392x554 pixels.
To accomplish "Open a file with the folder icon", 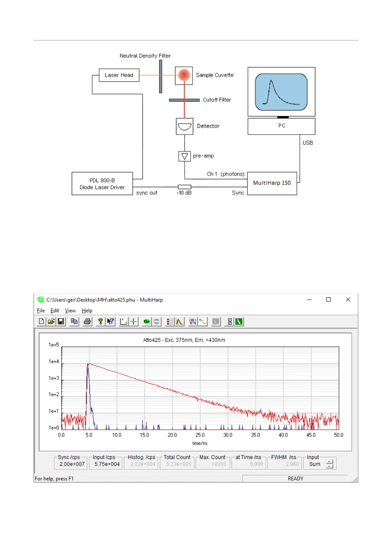I will click(x=51, y=321).
